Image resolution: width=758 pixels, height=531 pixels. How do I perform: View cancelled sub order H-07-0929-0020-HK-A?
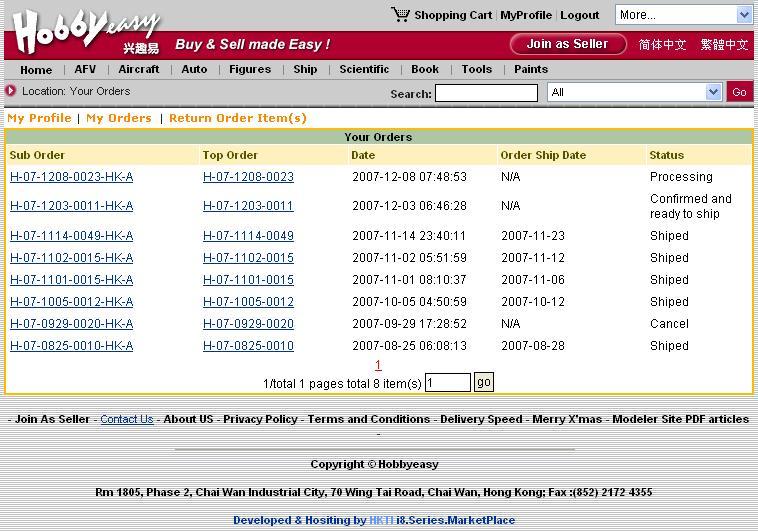click(x=71, y=324)
